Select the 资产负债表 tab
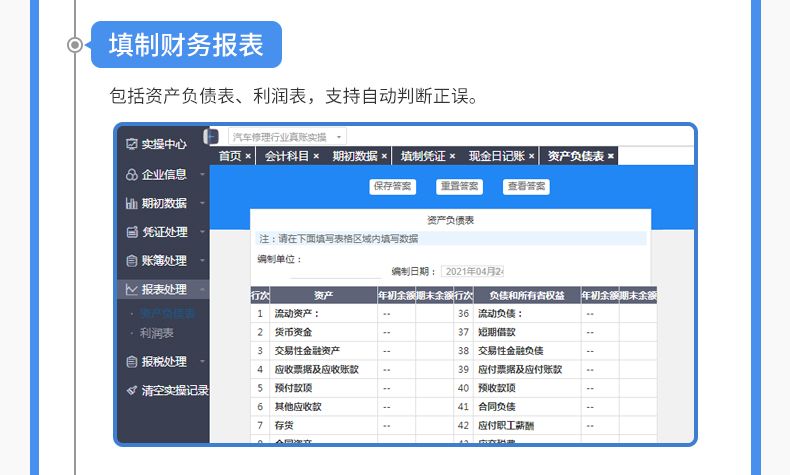The width and height of the screenshot is (790, 475). pyautogui.click(x=575, y=157)
